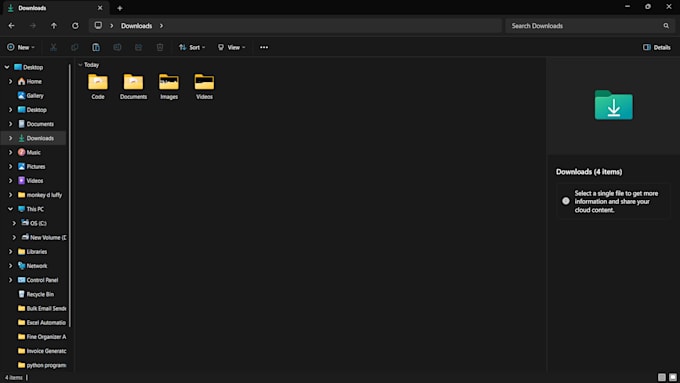Viewport: 680px width, 383px height.
Task: Switch to details list view icon
Action: click(x=661, y=377)
